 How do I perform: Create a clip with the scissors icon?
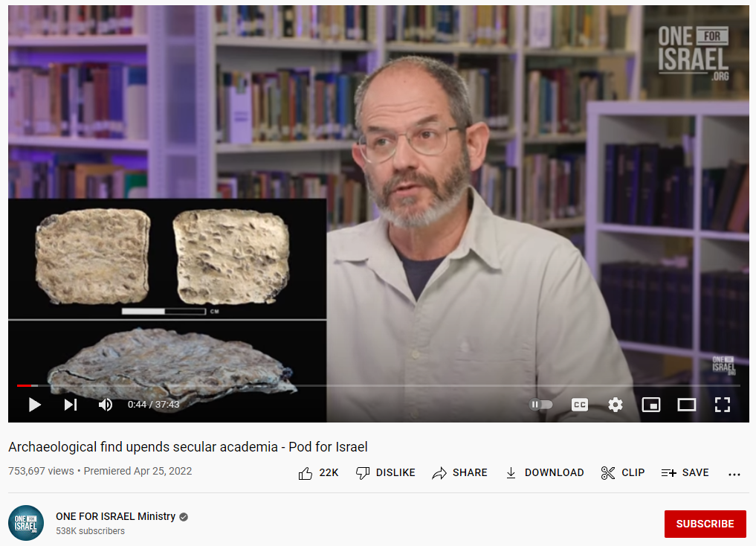pos(622,472)
